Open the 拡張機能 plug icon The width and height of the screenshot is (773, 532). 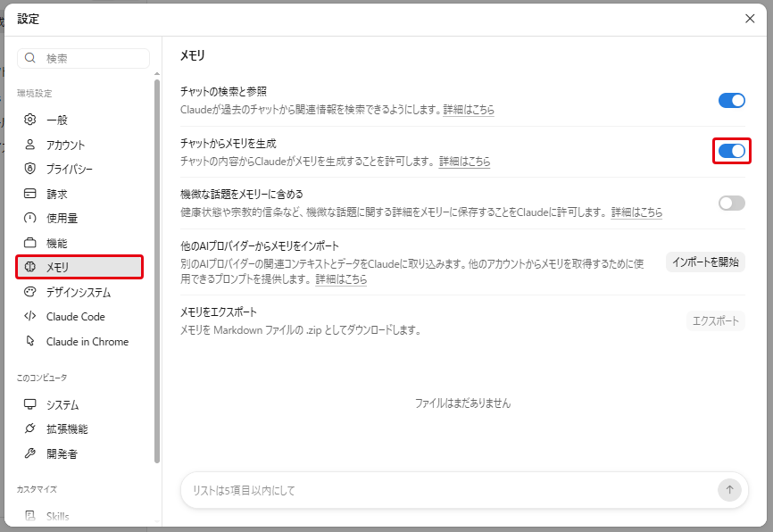[30, 428]
